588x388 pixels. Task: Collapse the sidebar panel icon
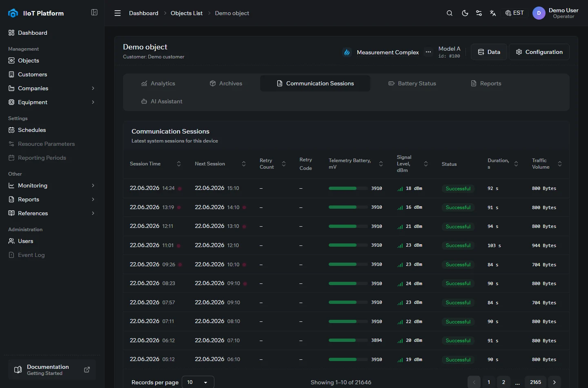[94, 12]
